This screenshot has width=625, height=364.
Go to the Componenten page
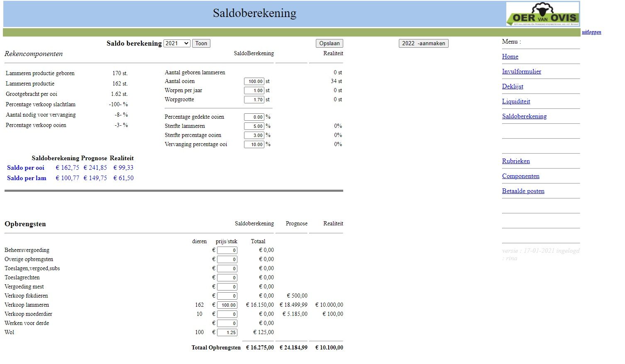(x=520, y=176)
